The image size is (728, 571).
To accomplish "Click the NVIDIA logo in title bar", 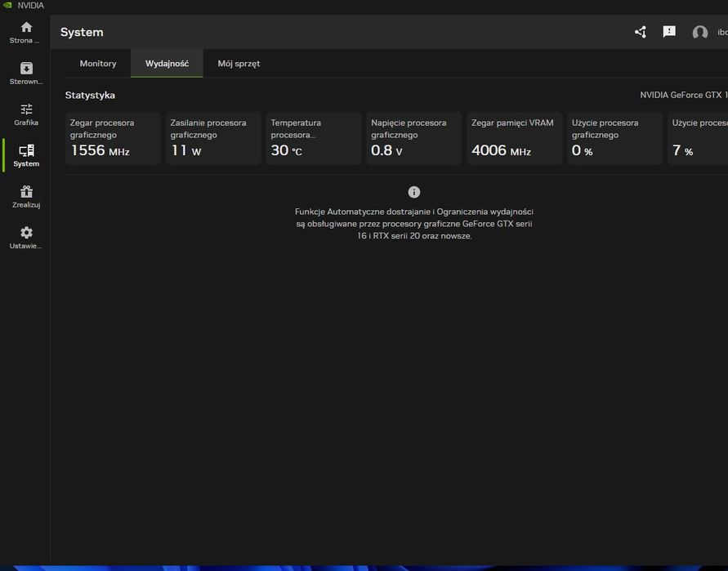I will [x=7, y=5].
